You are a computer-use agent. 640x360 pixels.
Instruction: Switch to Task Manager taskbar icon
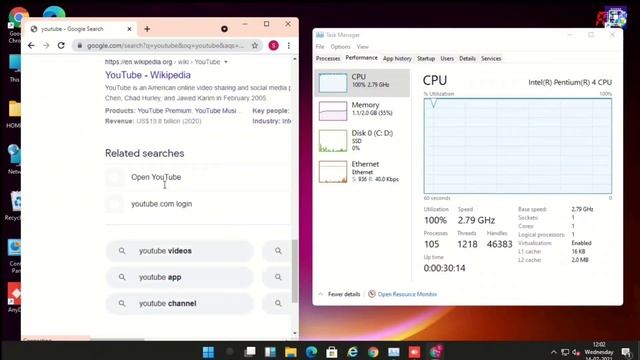(x=393, y=352)
